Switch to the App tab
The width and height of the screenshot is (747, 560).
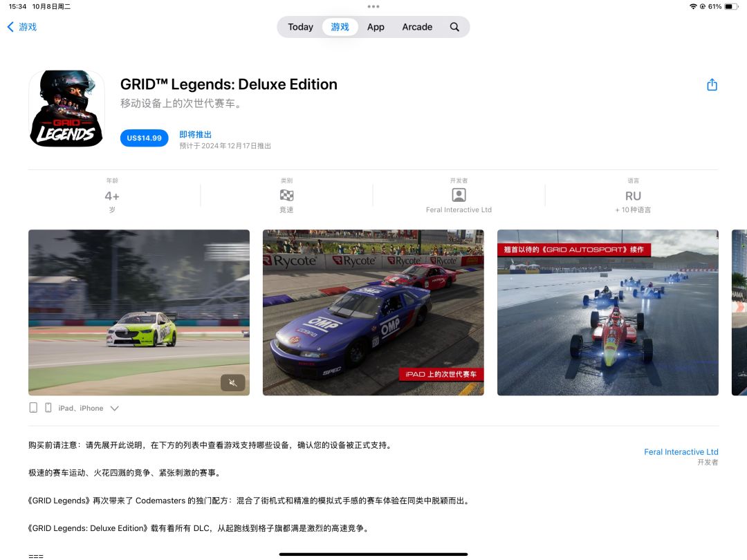[376, 27]
